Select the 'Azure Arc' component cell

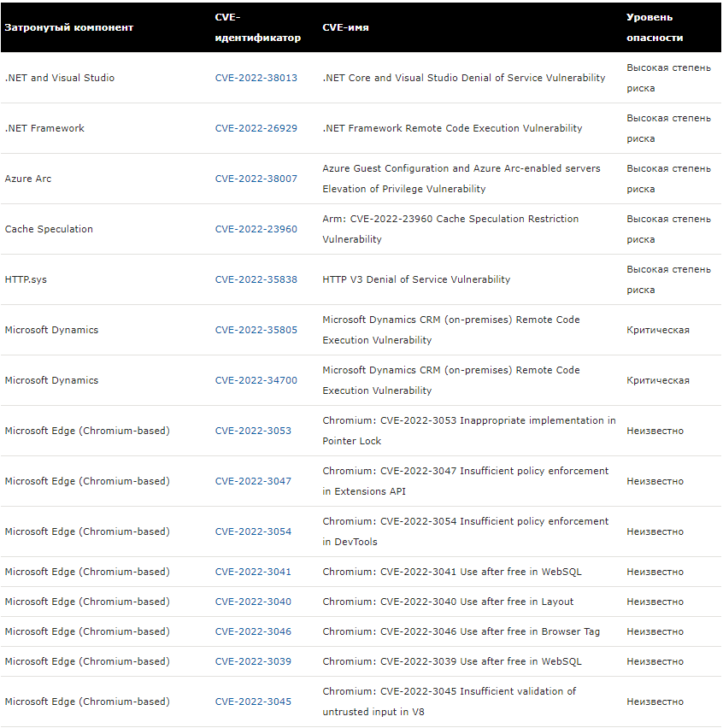click(28, 179)
